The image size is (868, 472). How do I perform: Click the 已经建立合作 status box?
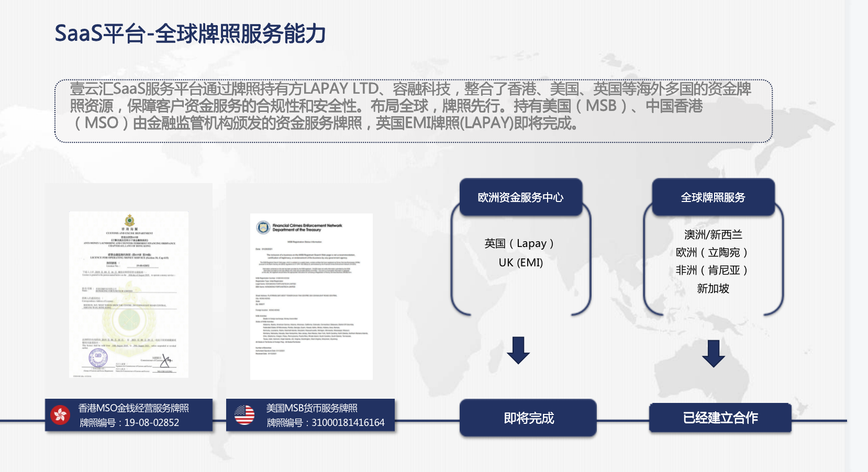(720, 418)
